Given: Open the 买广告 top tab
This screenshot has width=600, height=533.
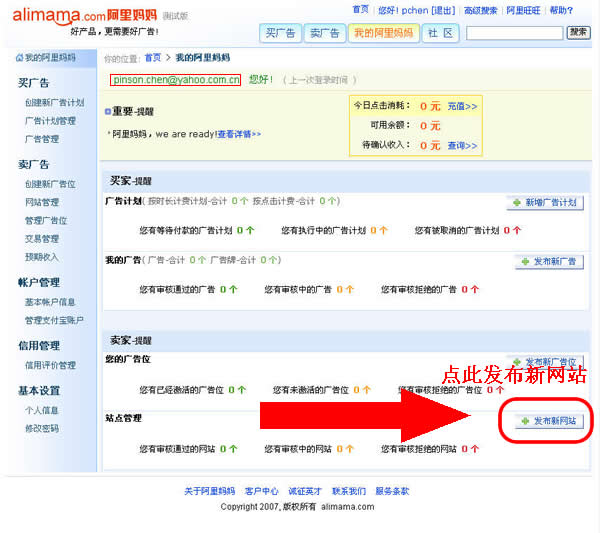Looking at the screenshot, I should pos(280,33).
